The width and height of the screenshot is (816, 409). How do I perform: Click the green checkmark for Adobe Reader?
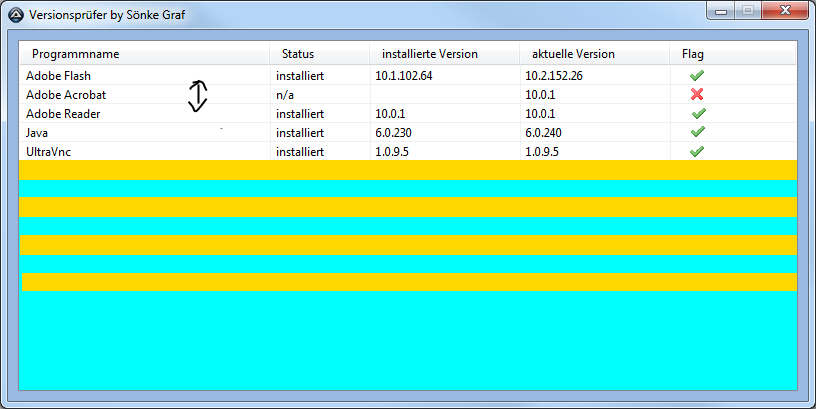point(697,113)
